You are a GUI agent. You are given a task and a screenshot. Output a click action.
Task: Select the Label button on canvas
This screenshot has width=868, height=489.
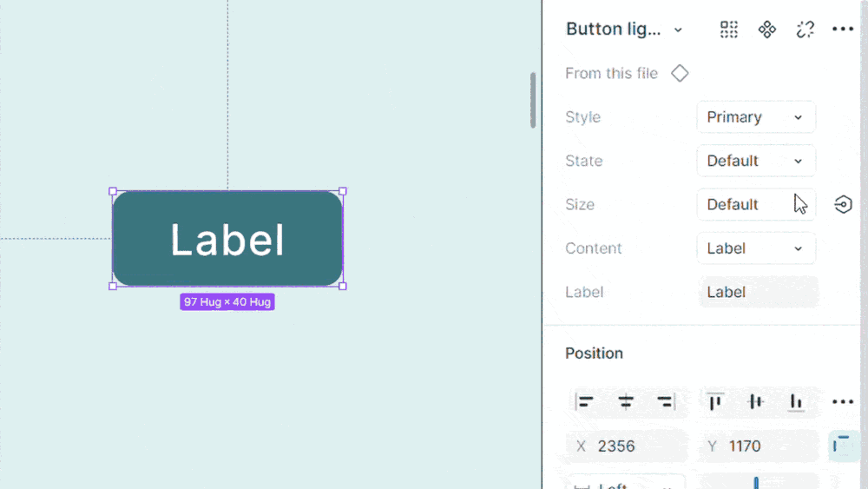click(227, 239)
